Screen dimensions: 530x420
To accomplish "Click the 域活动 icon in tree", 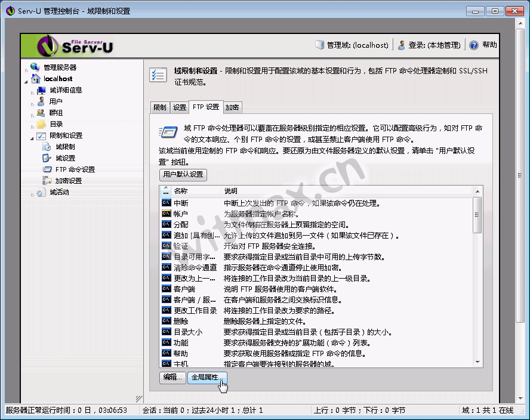I will [x=41, y=192].
